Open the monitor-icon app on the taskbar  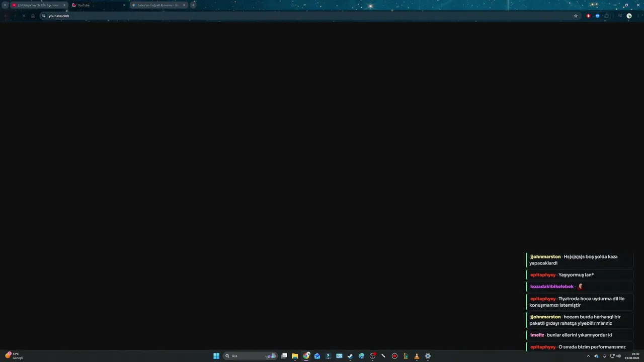coord(339,356)
